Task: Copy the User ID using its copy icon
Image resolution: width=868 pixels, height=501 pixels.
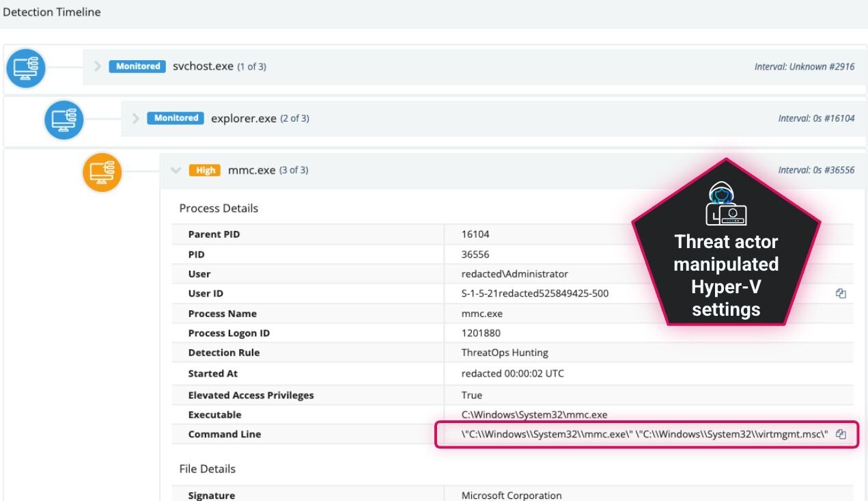Action: click(x=842, y=293)
